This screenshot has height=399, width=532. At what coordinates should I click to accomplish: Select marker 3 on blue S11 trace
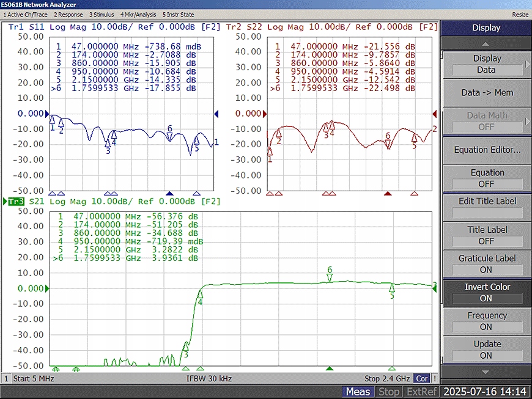108,144
